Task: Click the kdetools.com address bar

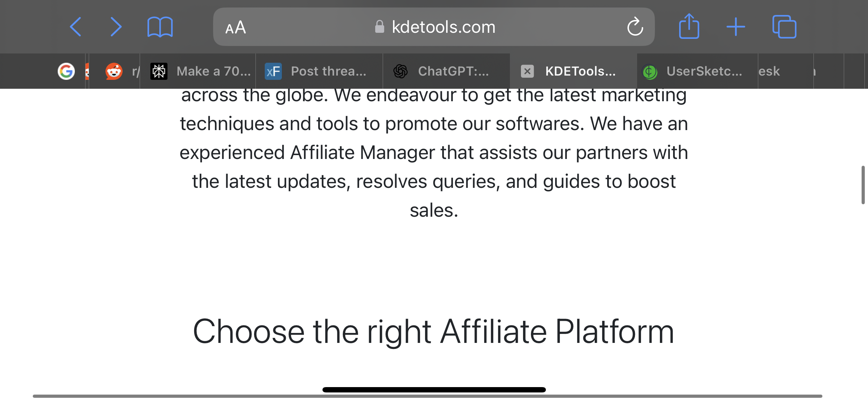Action: pyautogui.click(x=434, y=27)
